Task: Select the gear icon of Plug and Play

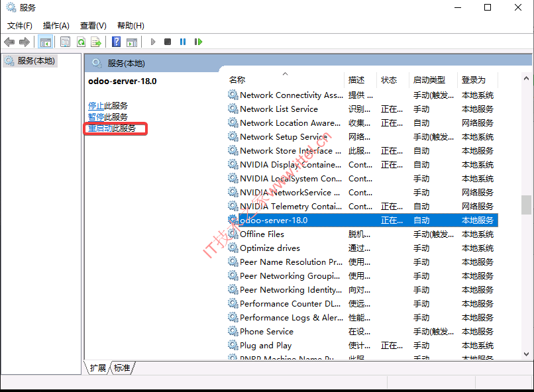Action: click(233, 346)
